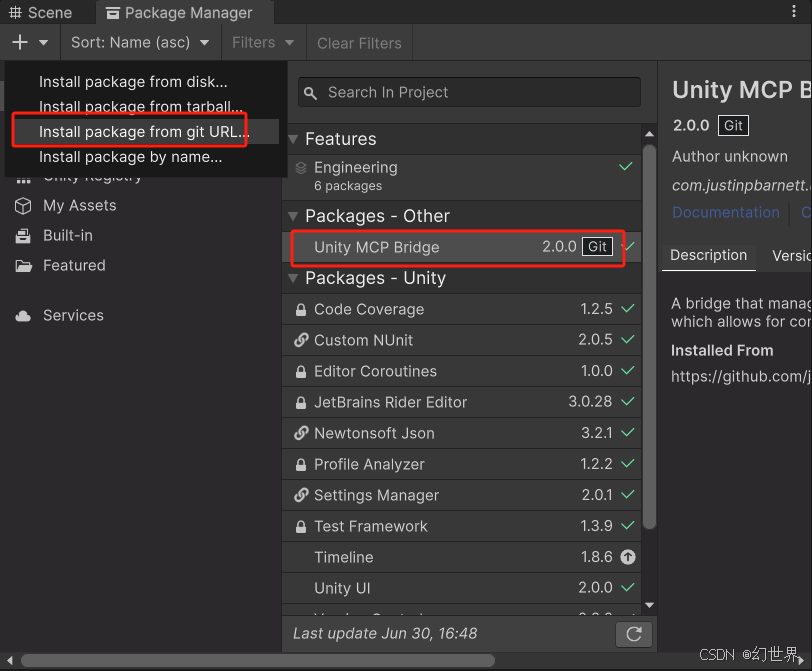
Task: Click the Clear Filters button
Action: [x=359, y=42]
